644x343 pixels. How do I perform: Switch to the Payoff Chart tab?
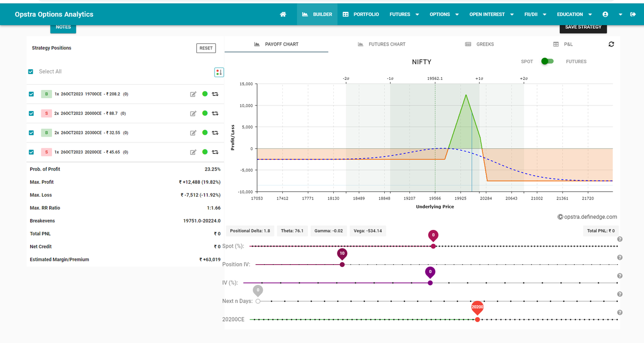click(276, 44)
